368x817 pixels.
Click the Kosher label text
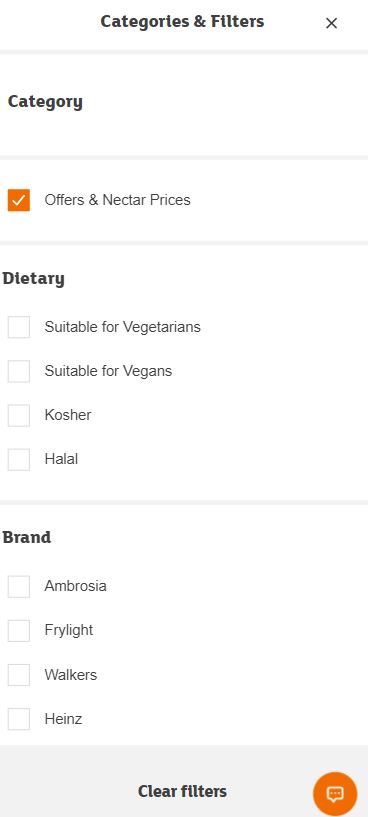click(68, 415)
